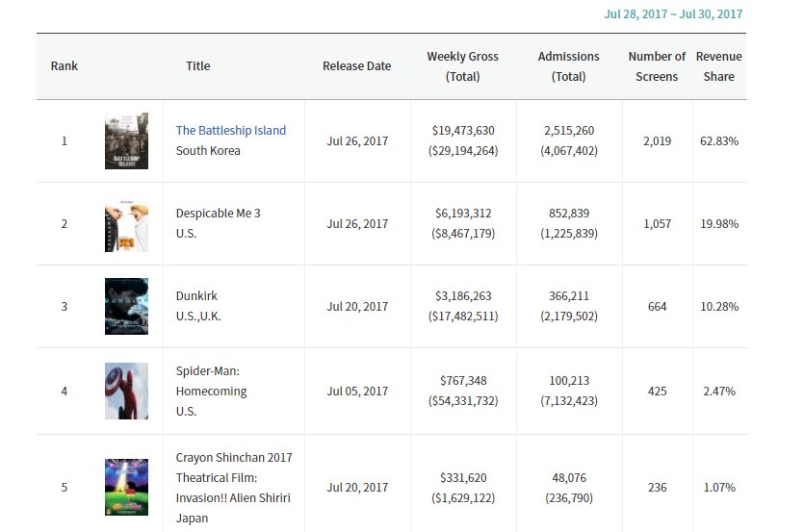Click the Release Date column header

pyautogui.click(x=356, y=66)
